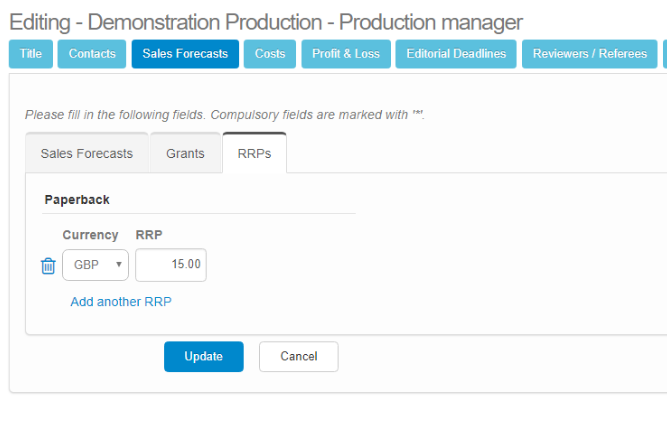
Task: Click the Cancel button
Action: [299, 356]
